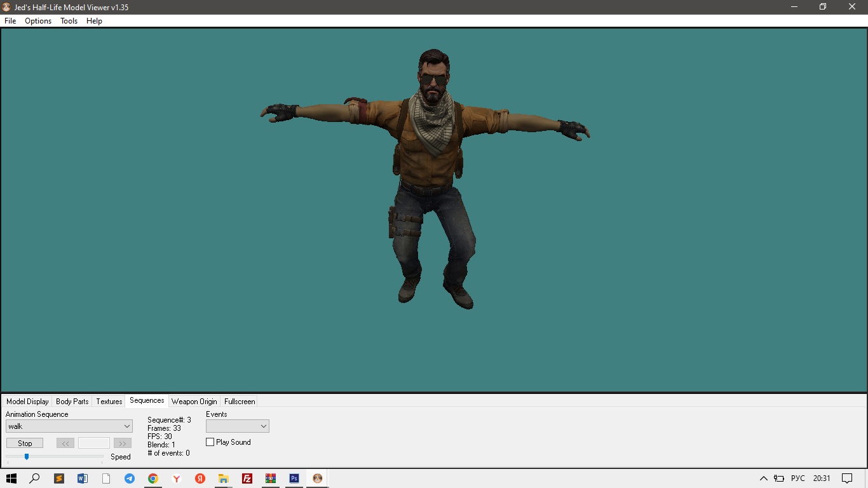Click the # of events: 0 text
This screenshot has width=868, height=488.
click(168, 453)
